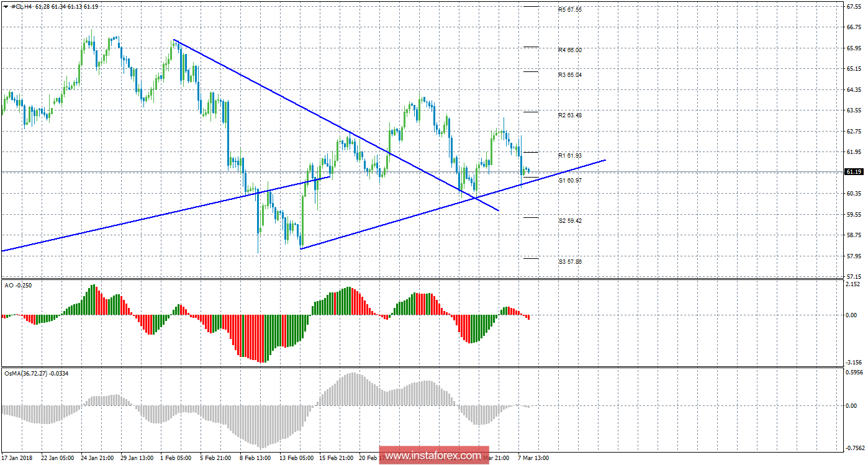Image resolution: width=868 pixels, height=465 pixels.
Task: Click the #CL,H4 chart title text
Action: click(22, 6)
